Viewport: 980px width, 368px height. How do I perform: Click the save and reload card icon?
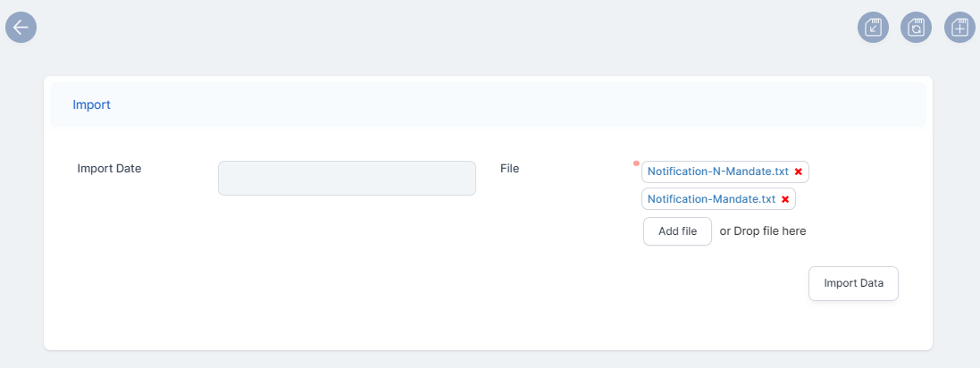[x=916, y=28]
